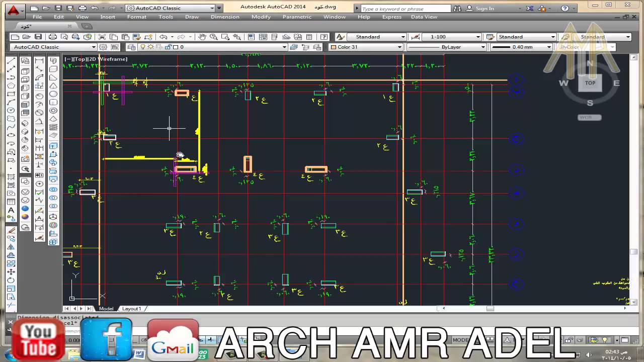Select the Polyline tool
This screenshot has width=644, height=362.
tap(11, 77)
